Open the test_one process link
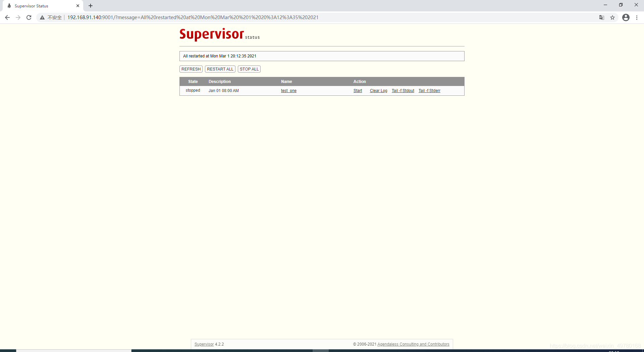The image size is (644, 352). [289, 91]
